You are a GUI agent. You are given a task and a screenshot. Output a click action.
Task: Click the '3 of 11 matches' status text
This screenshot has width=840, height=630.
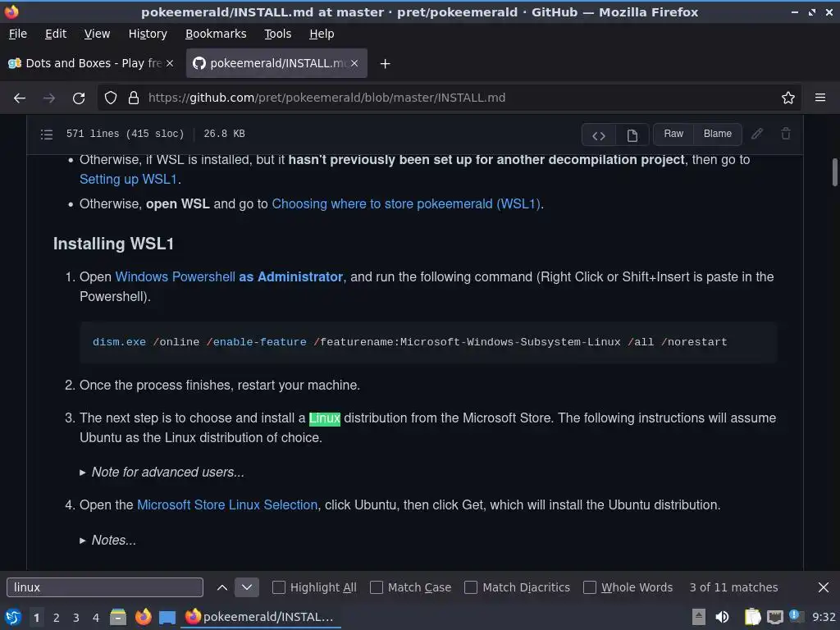[733, 587]
